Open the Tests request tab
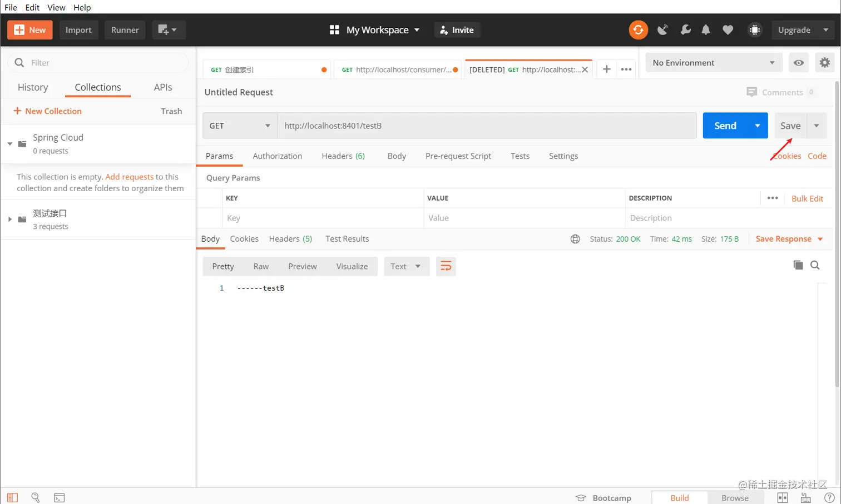This screenshot has height=504, width=841. click(520, 156)
